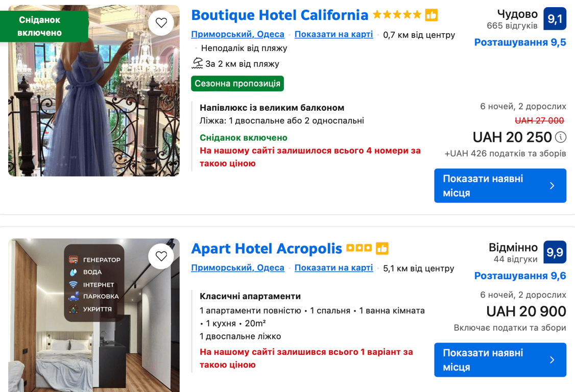The height and width of the screenshot is (392, 575).
Task: Click the thumbs-up badge next to Apart Hotel Acropolis
Action: point(382,249)
